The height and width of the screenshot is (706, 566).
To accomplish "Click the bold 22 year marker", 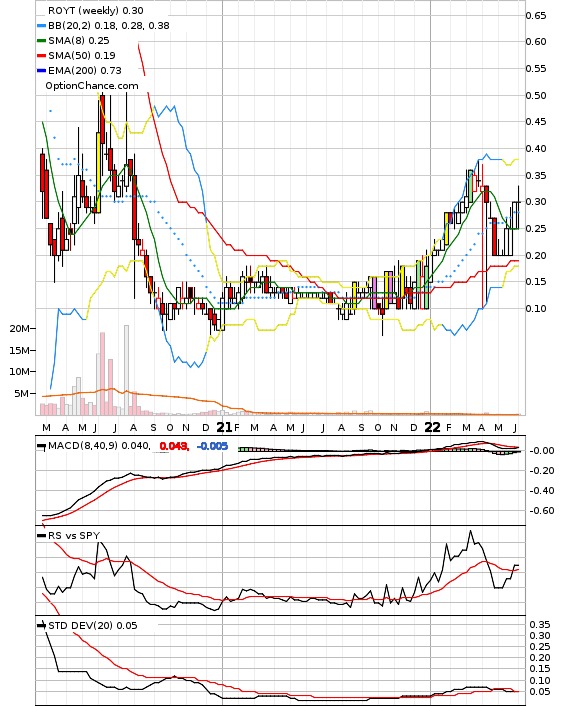I will click(x=433, y=427).
